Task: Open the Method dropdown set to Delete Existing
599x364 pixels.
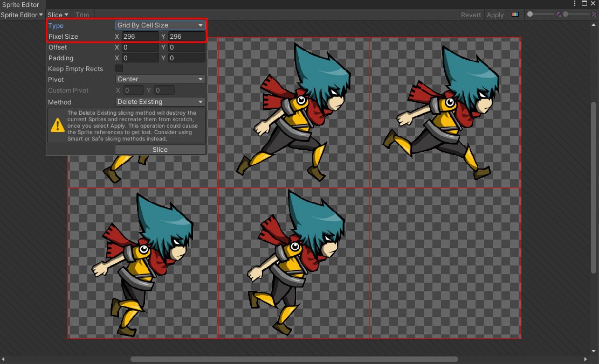Action: click(x=161, y=101)
